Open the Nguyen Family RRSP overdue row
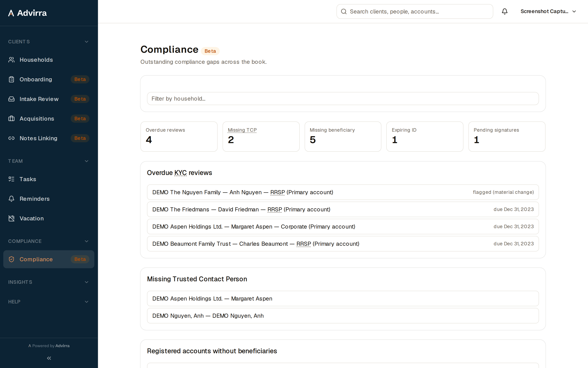The image size is (588, 368). click(x=343, y=192)
